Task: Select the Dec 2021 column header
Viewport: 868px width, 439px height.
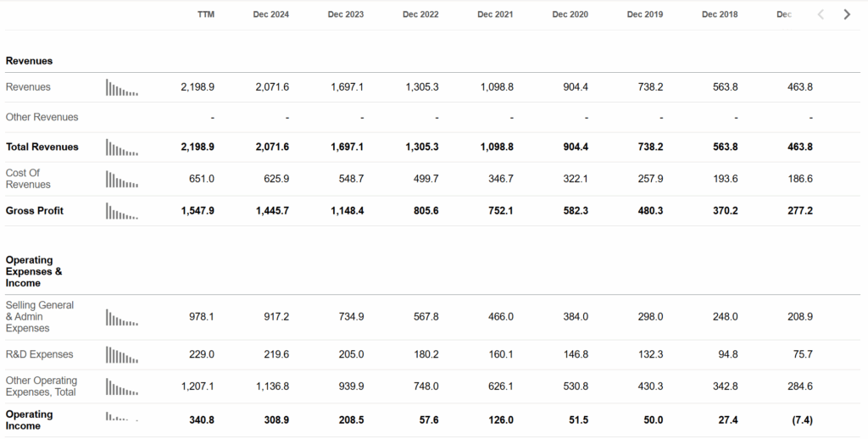Action: pyautogui.click(x=495, y=14)
